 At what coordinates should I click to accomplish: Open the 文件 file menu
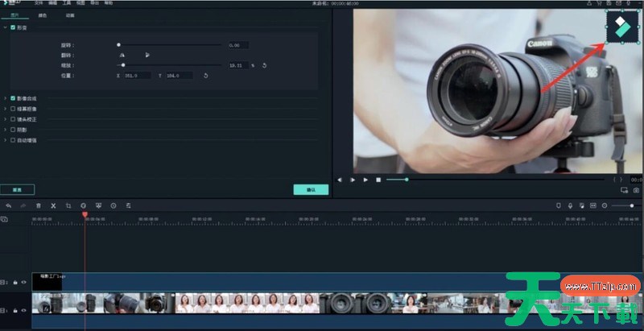[38, 3]
